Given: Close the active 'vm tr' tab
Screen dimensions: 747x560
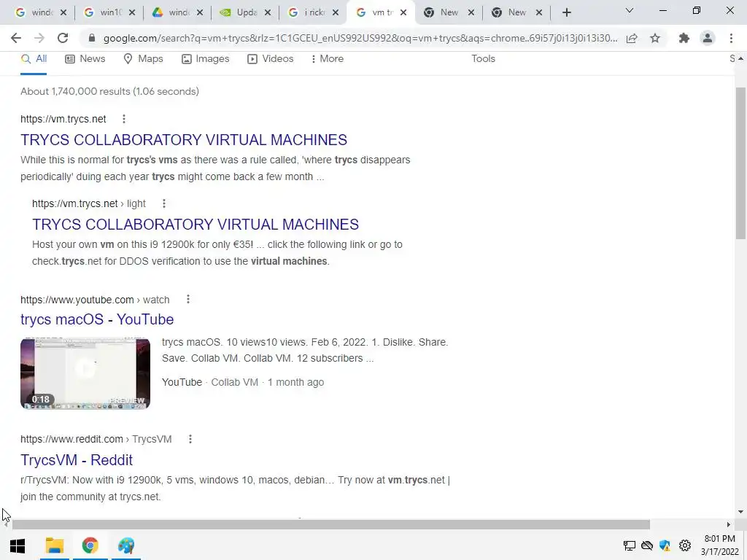Looking at the screenshot, I should tap(403, 12).
